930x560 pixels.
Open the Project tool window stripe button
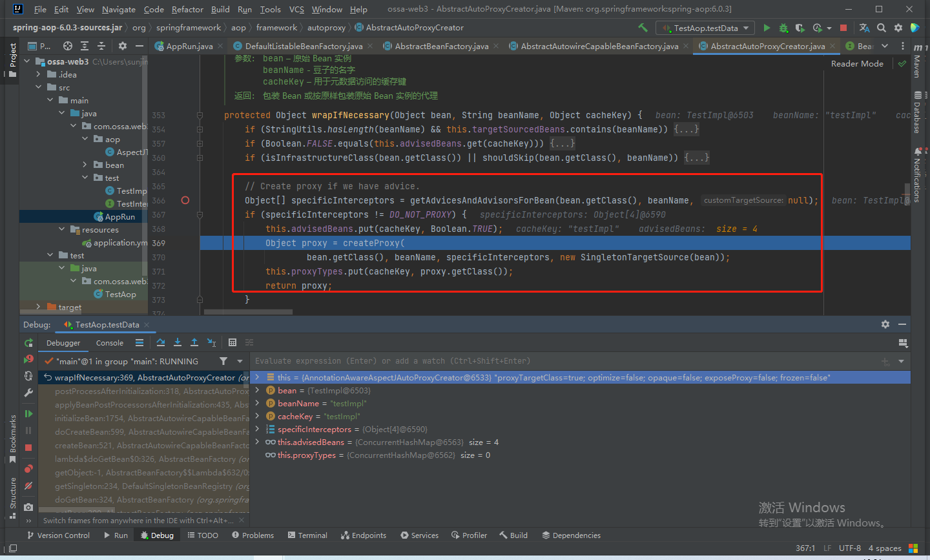pos(12,61)
